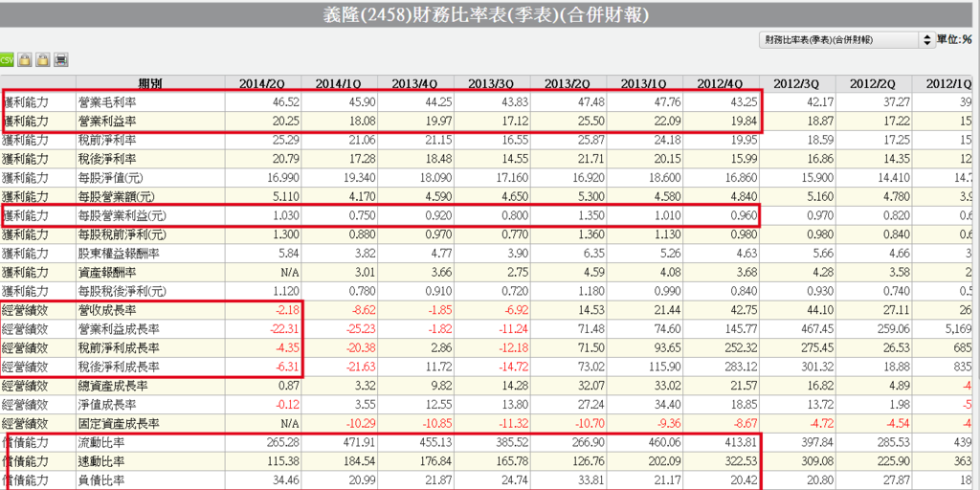The height and width of the screenshot is (490, 980).
Task: Select the 2012/3Q column header
Action: click(797, 84)
